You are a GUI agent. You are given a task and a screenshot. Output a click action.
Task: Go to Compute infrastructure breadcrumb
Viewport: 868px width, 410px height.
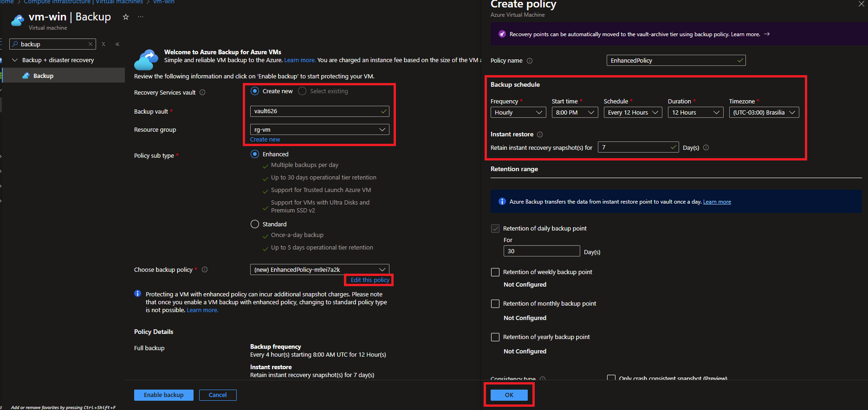coord(84,2)
